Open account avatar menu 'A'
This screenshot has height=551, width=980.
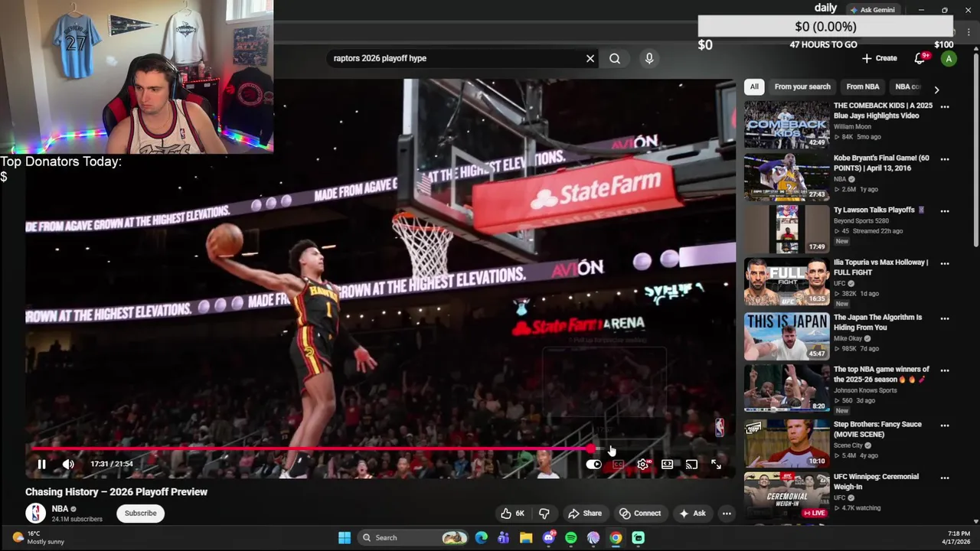click(x=949, y=59)
